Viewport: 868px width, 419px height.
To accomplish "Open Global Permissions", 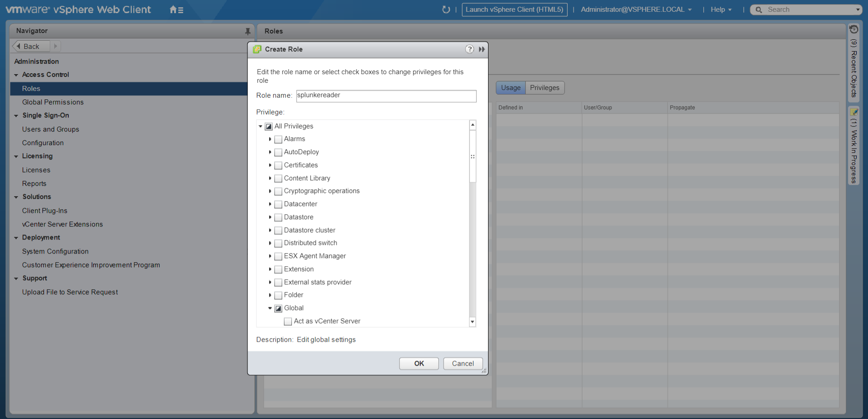I will [x=53, y=102].
